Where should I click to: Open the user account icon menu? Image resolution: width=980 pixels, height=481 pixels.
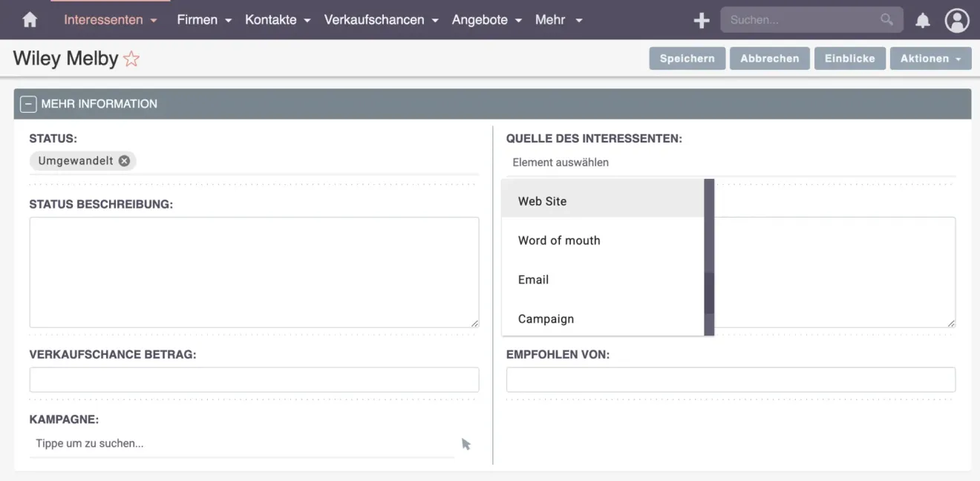tap(957, 20)
